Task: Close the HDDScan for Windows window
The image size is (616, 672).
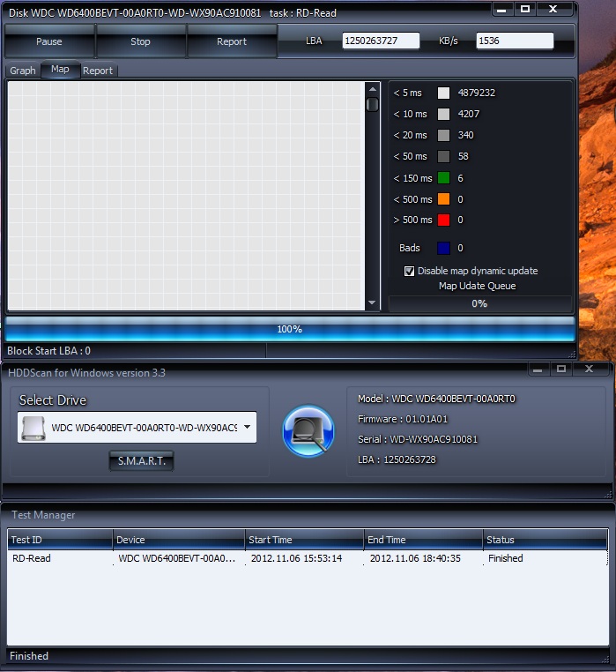Action: coord(590,370)
